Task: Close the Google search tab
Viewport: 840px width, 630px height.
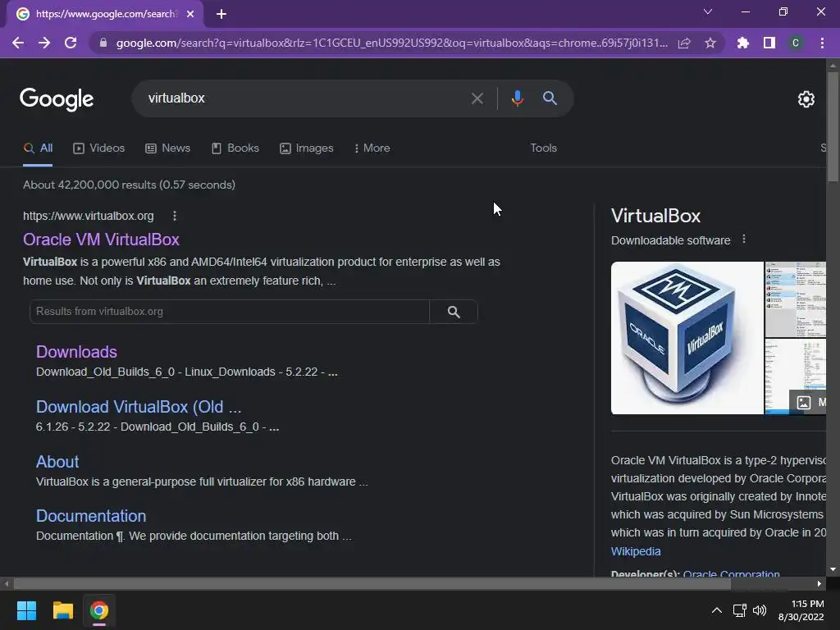Action: [190, 14]
